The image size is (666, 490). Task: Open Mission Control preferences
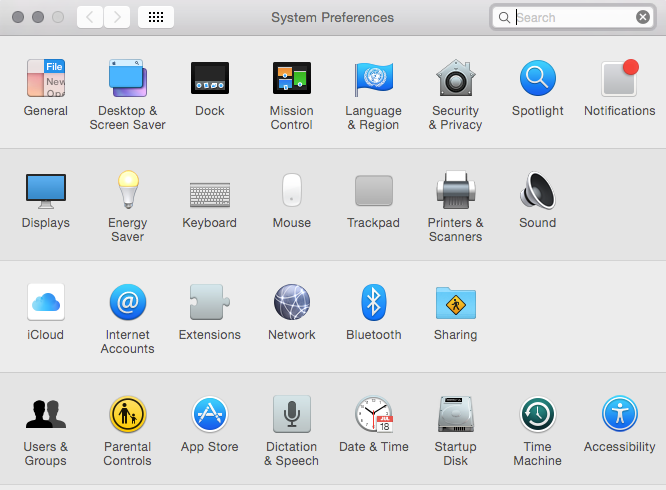(x=291, y=78)
